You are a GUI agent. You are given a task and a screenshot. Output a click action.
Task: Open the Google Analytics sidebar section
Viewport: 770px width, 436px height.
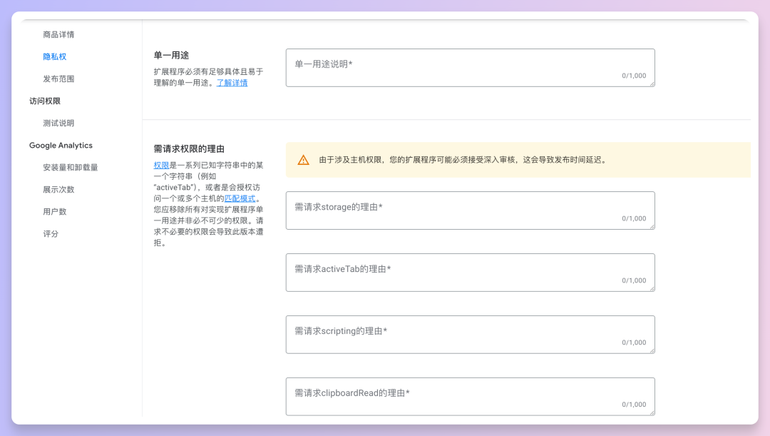coord(61,145)
